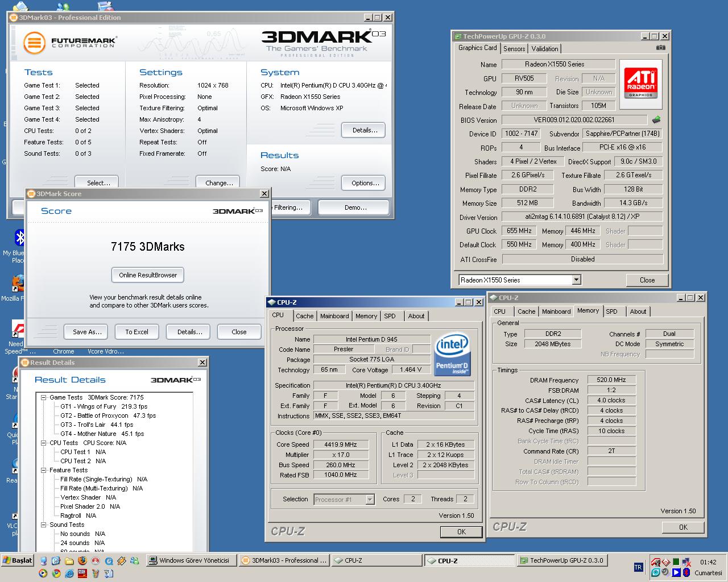The height and width of the screenshot is (582, 728).
Task: Click the taskbar clock showing 01:42
Action: 708,562
